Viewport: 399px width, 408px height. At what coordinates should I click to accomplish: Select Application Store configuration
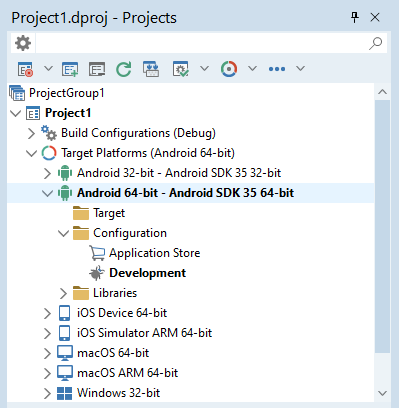coord(155,253)
